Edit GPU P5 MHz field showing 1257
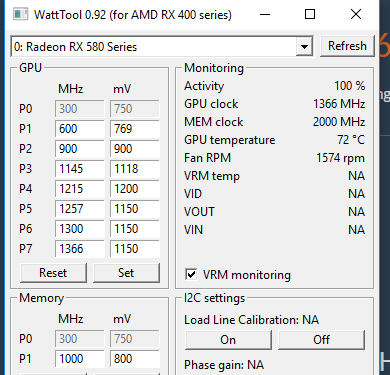This screenshot has width=390, height=375. click(80, 209)
